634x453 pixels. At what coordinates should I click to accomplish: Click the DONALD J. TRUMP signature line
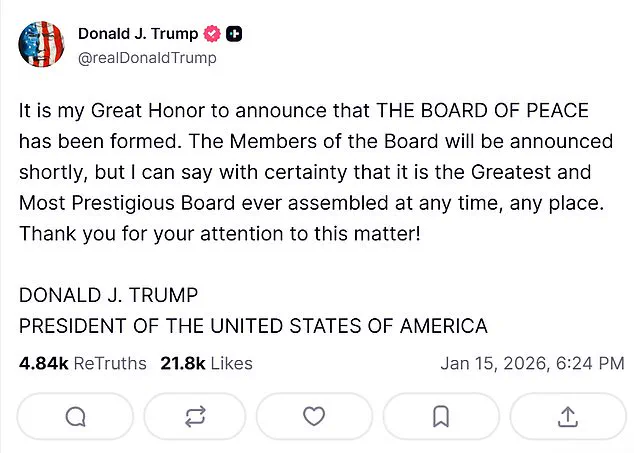point(109,296)
